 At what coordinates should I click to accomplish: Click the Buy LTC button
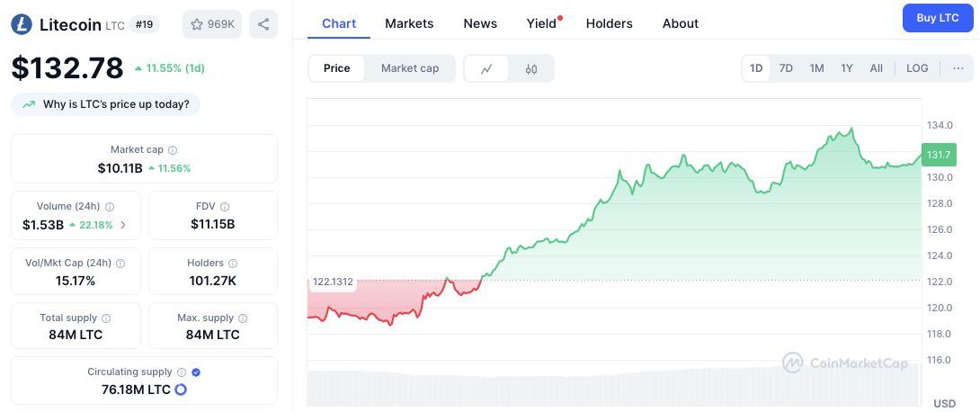click(938, 17)
